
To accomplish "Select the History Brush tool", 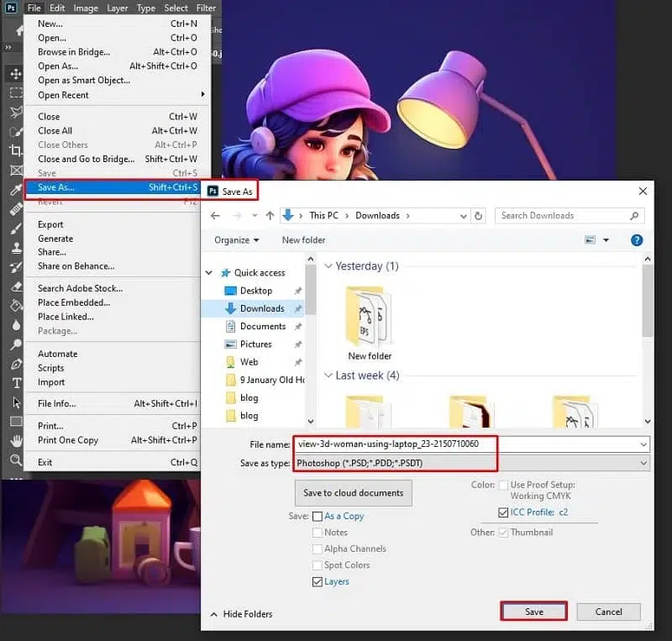I will pos(16,267).
